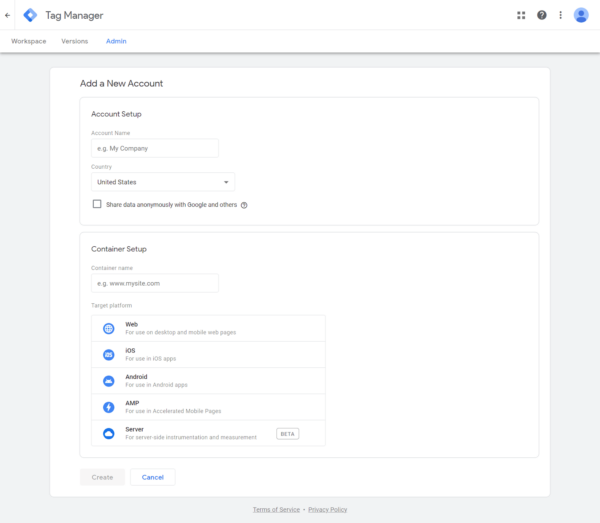Screen dimensions: 600x523
Task: Open the help question mark icon
Action: point(541,15)
